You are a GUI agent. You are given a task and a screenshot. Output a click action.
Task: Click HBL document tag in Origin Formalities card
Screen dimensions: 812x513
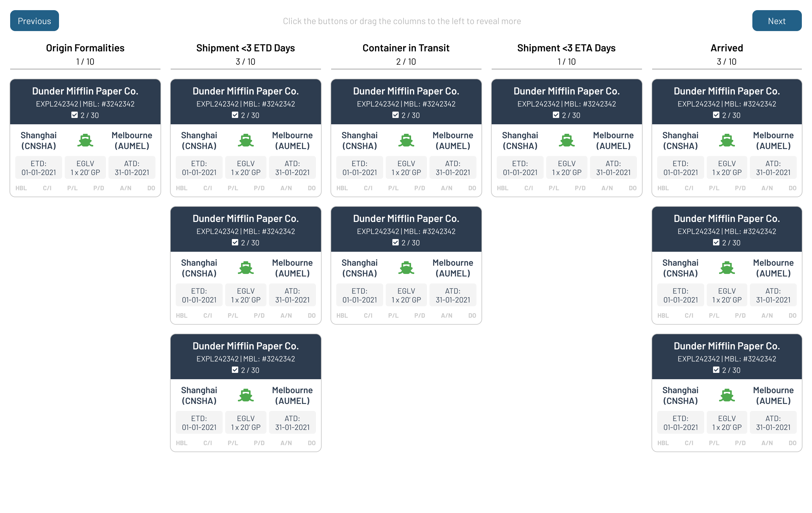(x=21, y=188)
